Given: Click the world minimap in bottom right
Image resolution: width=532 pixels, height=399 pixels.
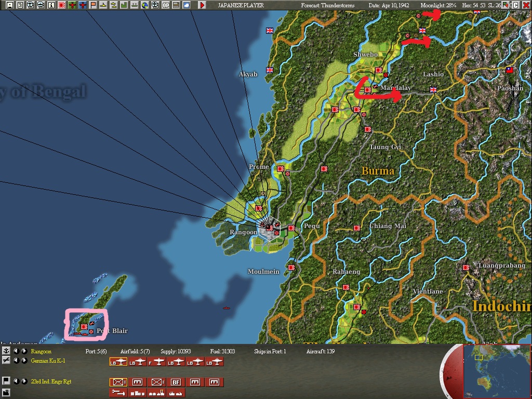Looking at the screenshot, I should point(497,371).
